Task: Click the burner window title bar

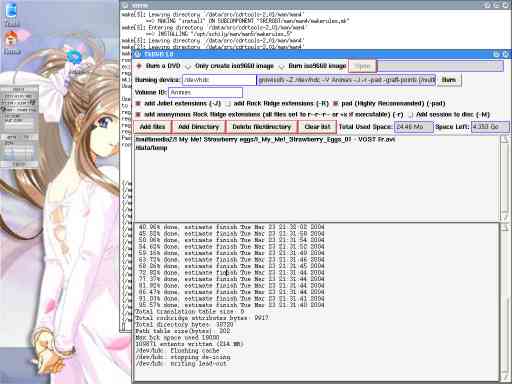Action: tap(317, 54)
